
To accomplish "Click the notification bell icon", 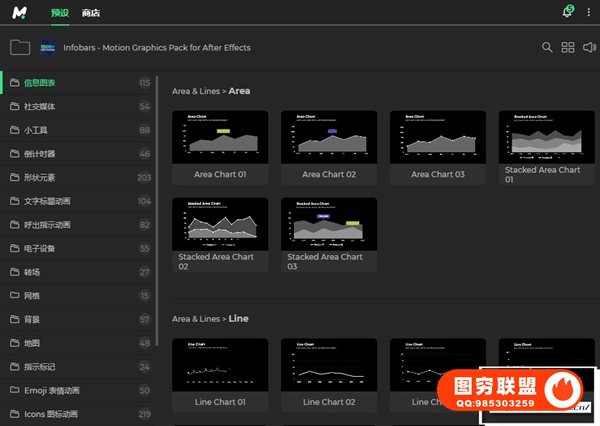I will [x=568, y=13].
